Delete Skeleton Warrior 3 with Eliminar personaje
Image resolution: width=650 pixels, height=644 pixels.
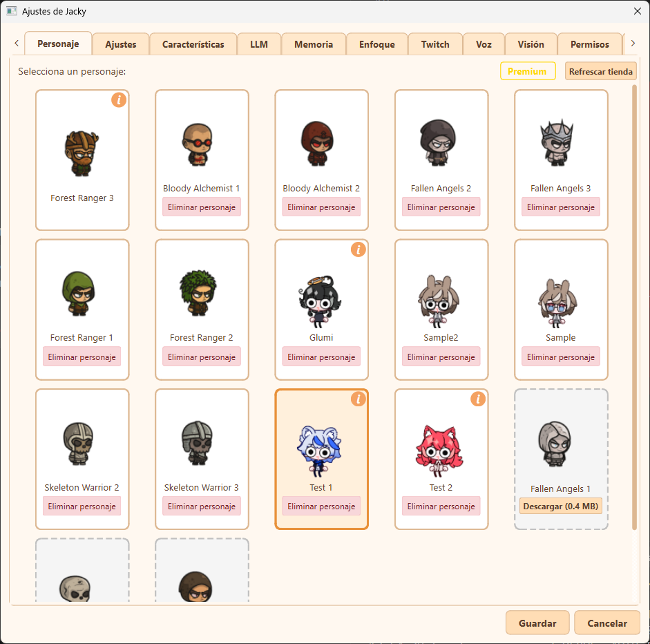tap(202, 506)
